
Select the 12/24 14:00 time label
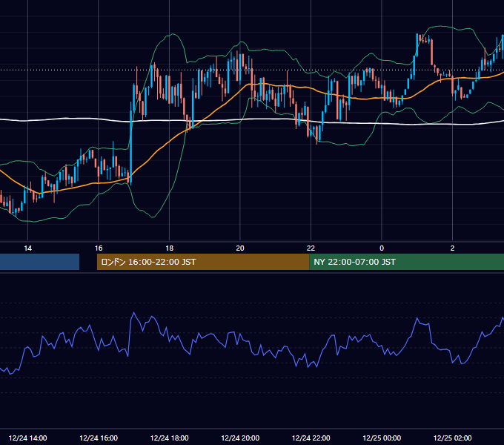point(28,438)
